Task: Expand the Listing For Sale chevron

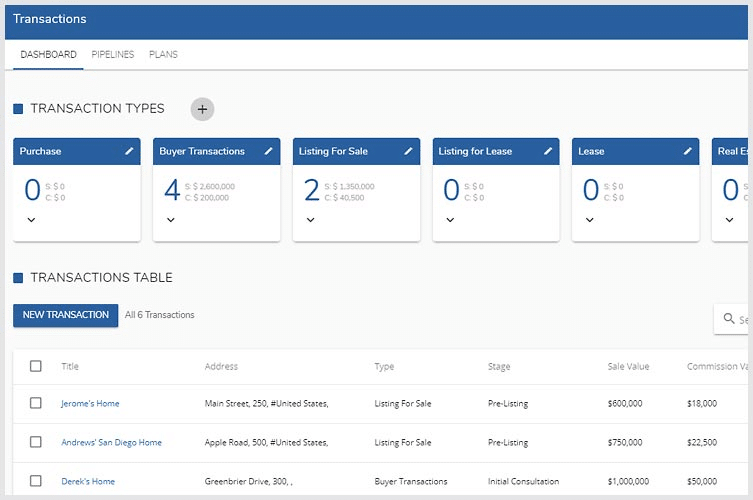Action: 311,220
